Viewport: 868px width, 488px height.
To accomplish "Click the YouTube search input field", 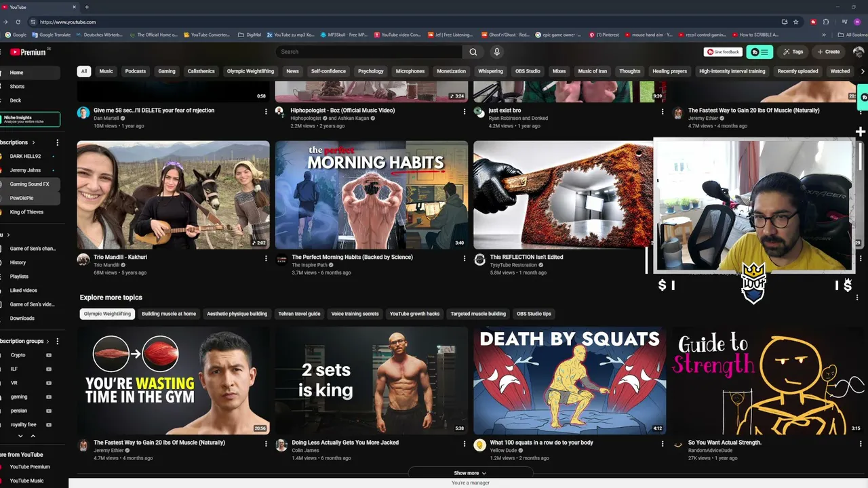I will [x=370, y=52].
